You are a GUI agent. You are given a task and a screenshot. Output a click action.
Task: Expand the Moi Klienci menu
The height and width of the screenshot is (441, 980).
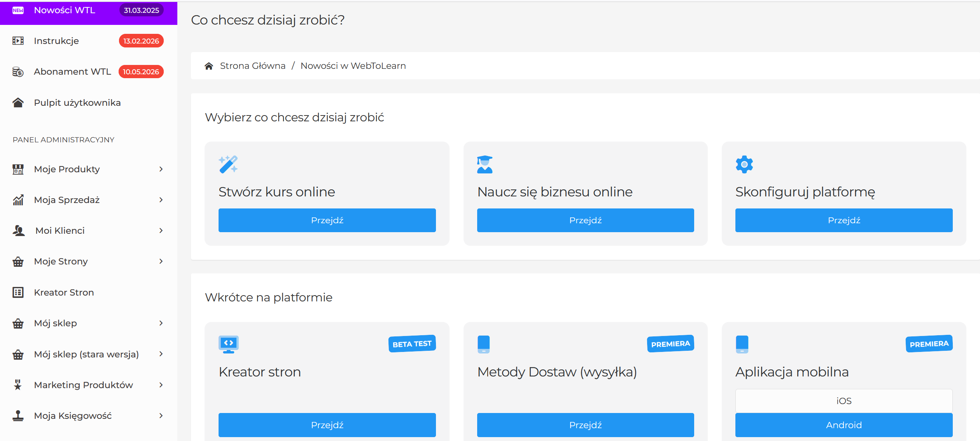coord(161,230)
